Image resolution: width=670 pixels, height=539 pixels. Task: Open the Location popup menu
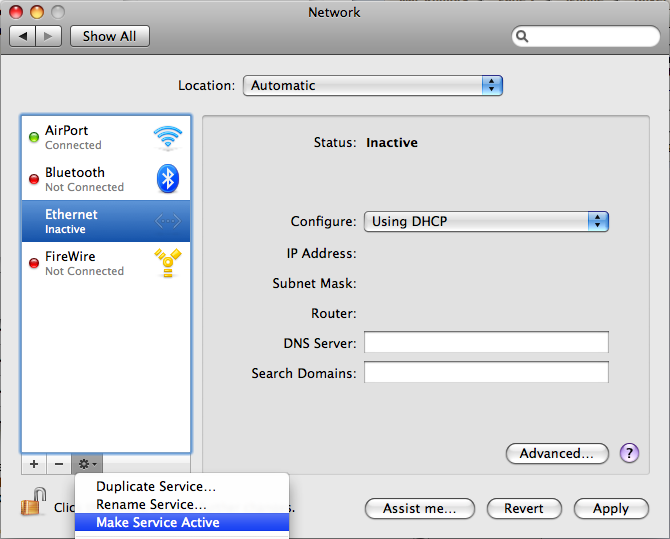pos(373,85)
